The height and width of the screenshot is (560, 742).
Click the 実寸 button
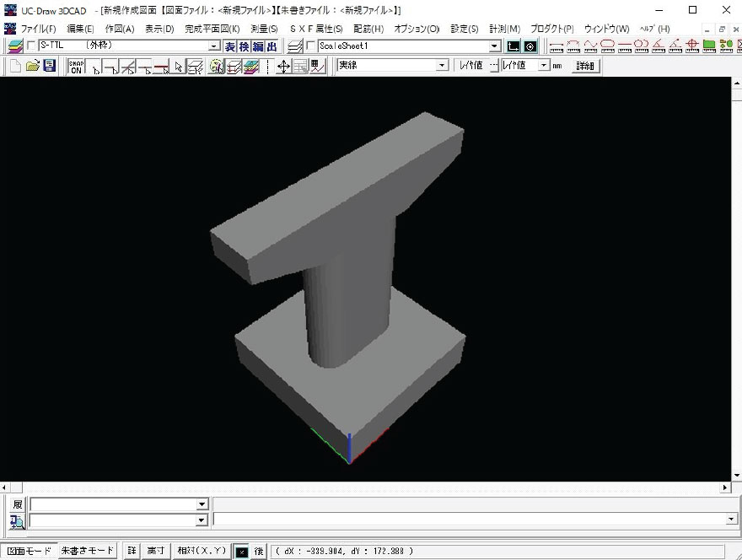(155, 551)
